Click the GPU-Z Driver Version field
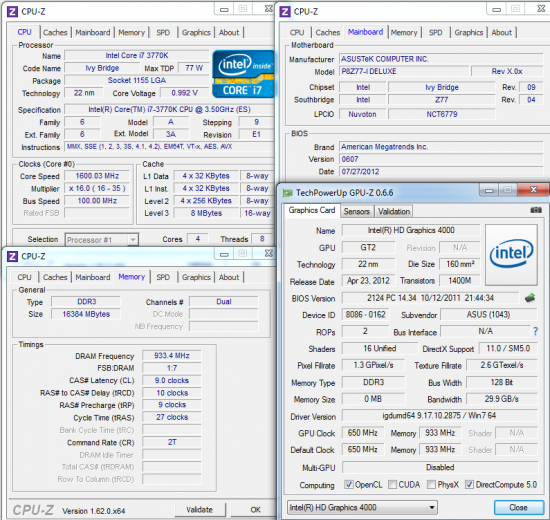 click(440, 415)
